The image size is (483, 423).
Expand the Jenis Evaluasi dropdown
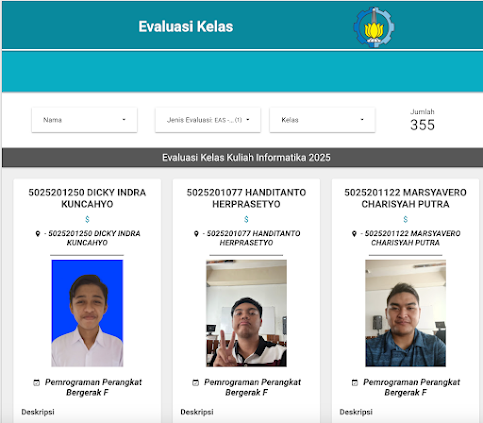pos(208,120)
